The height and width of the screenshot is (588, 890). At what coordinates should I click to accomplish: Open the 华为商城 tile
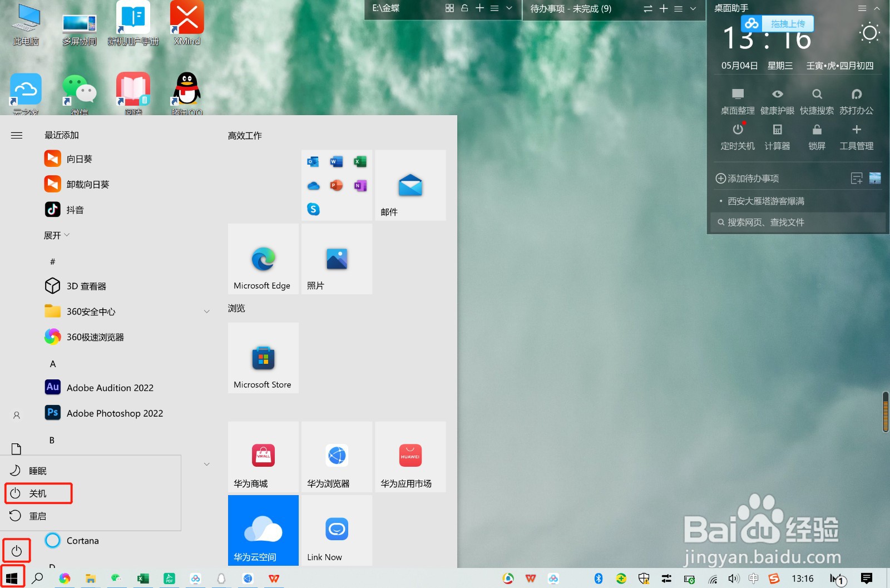coord(263,457)
